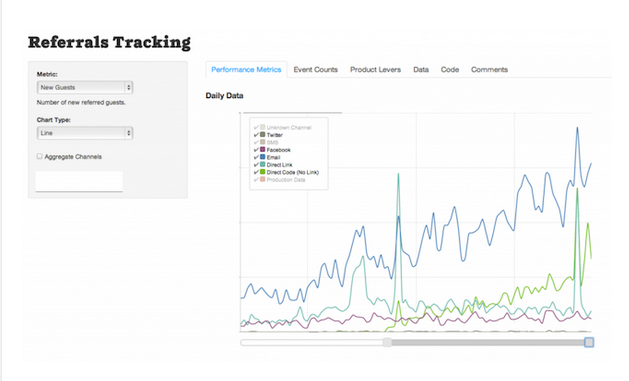Viewport: 629px width, 381px height.
Task: Toggle the Twitter series in chart legend
Action: click(268, 135)
